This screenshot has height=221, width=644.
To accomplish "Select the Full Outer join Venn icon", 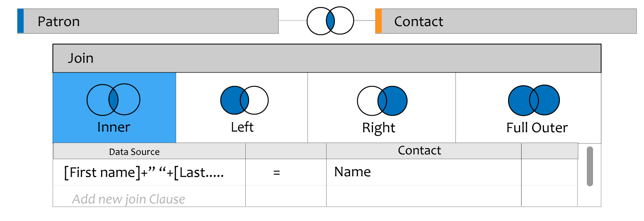I will tap(534, 100).
